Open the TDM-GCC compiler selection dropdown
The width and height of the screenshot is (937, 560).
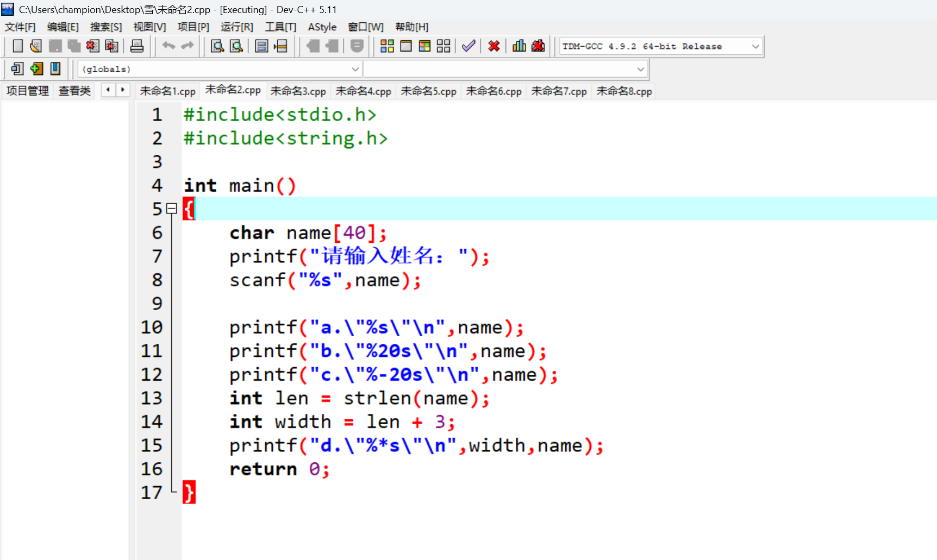[x=661, y=47]
